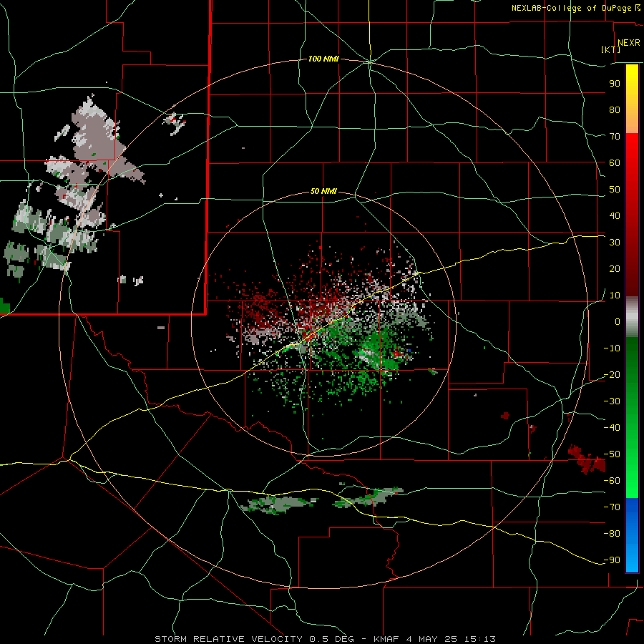Click the 80 value on the velocity scale

point(615,109)
